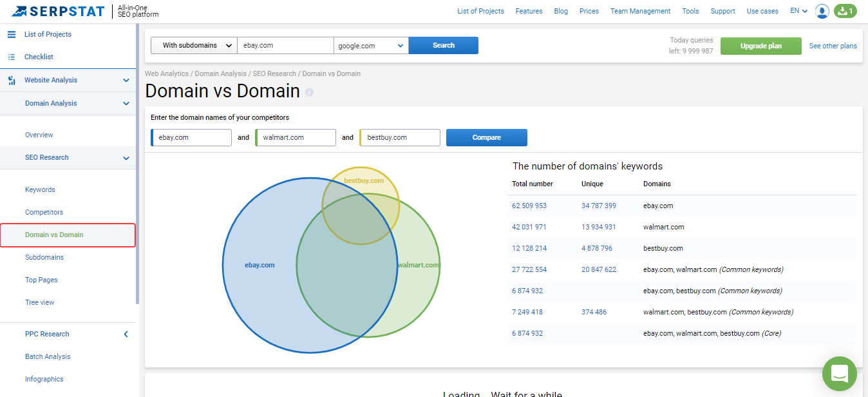Click the Checklist list icon
The height and width of the screenshot is (397, 868).
(x=11, y=57)
